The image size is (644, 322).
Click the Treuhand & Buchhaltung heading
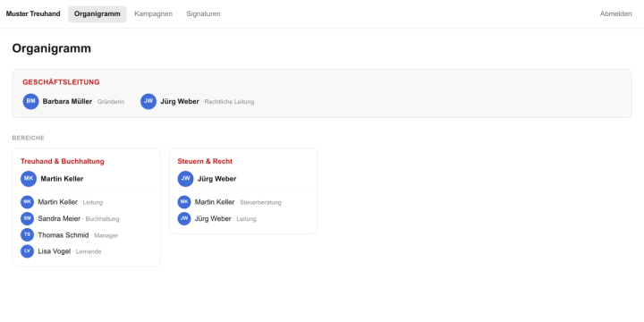click(x=63, y=161)
